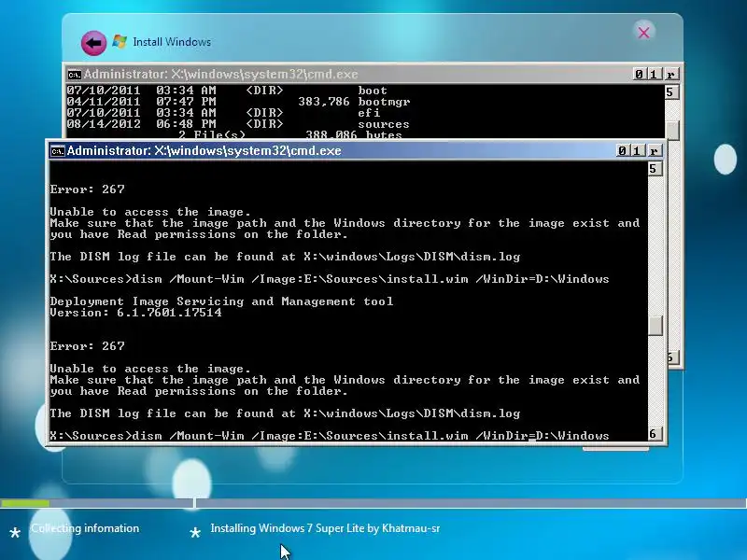Click the 'Install Windows' title text

172,42
